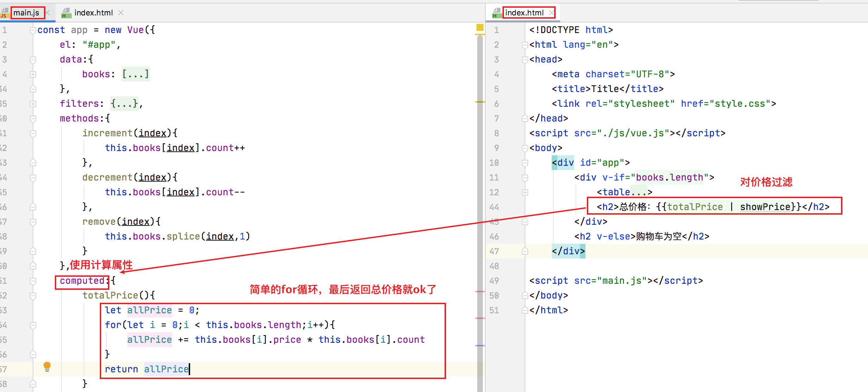868x392 pixels.
Task: Switch to the main.js tab
Action: tap(26, 13)
